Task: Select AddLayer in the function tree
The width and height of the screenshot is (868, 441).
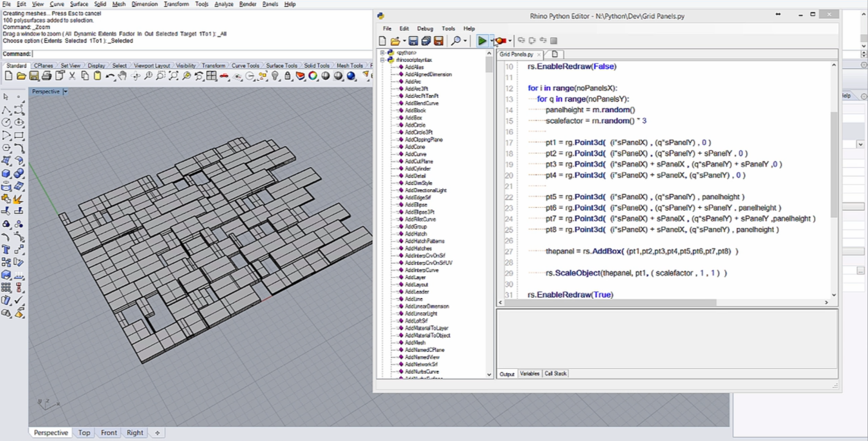Action: tap(415, 277)
